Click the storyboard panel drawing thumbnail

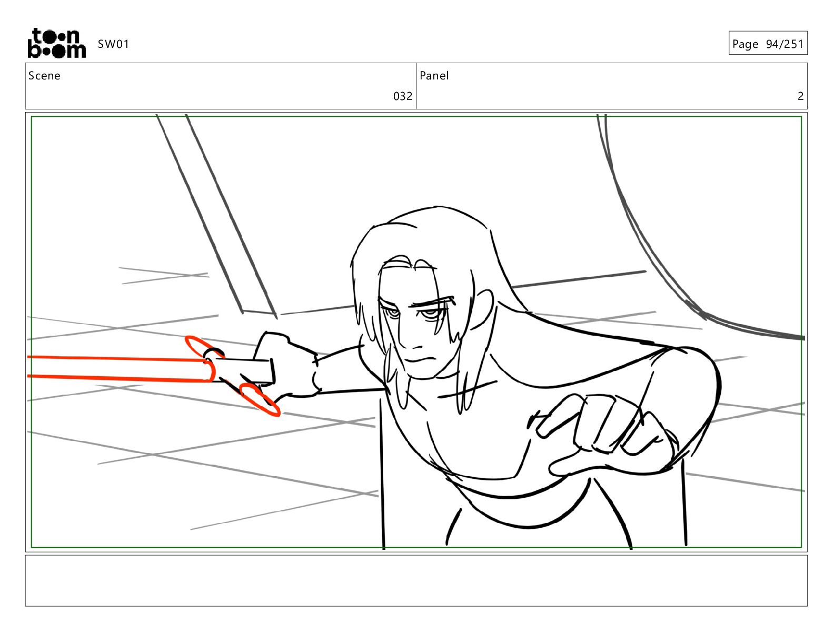coord(416,332)
